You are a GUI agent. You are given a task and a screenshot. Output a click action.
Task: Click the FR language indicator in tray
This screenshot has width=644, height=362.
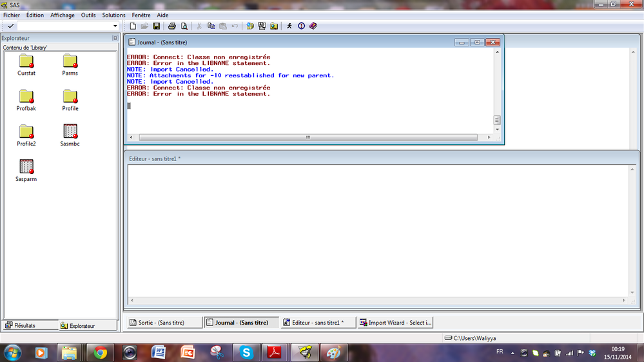(x=500, y=352)
